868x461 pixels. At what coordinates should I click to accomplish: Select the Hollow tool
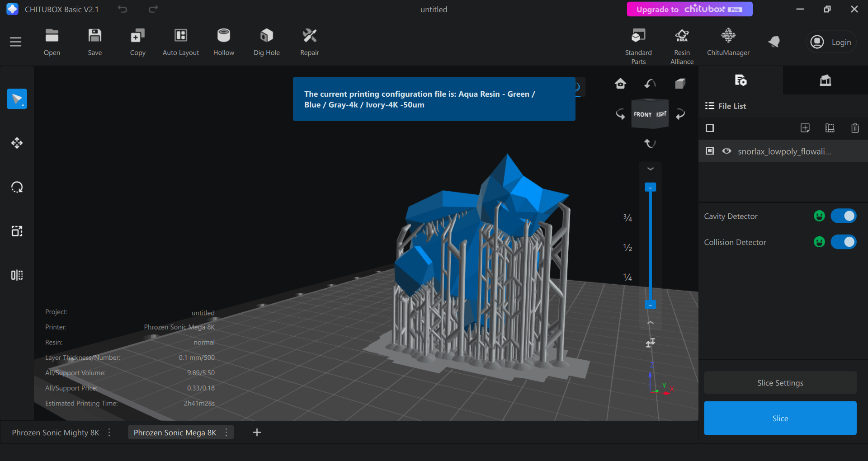pos(224,42)
